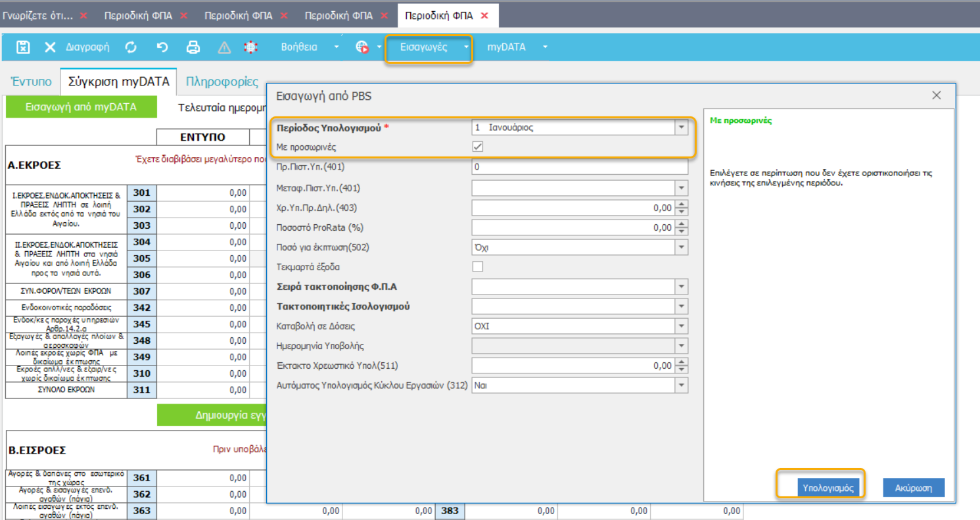Uncheck the Με προσωρινές checkbox
This screenshot has width=980, height=520.
(478, 147)
